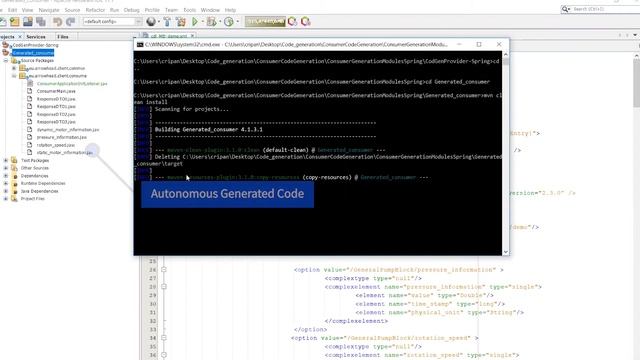Viewport: 640px width, 360px height.
Task: Open the Source menu
Action: [x=72, y=10]
